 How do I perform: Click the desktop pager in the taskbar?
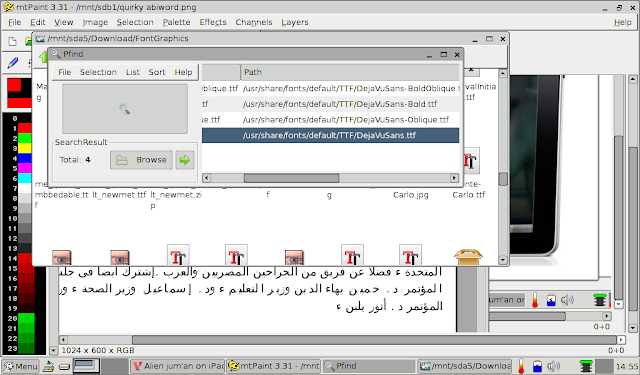pos(86,366)
